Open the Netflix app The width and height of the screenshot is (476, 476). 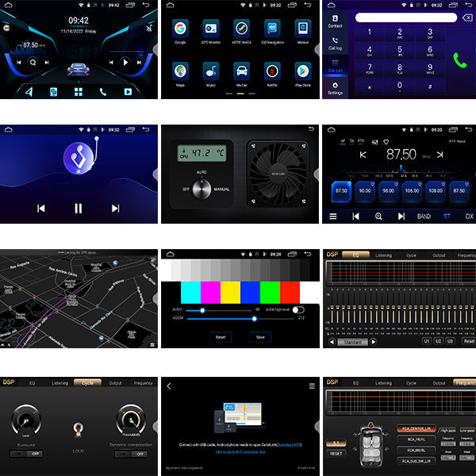(272, 70)
